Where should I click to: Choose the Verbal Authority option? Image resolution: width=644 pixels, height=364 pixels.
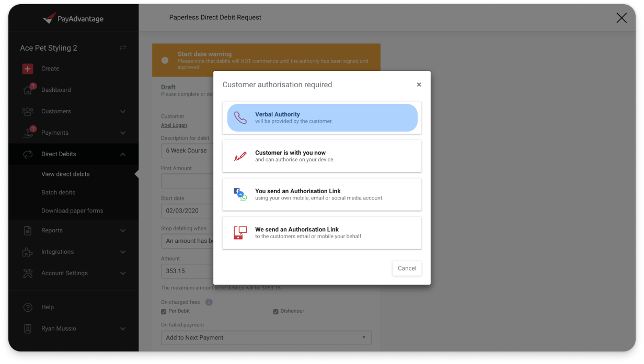coord(322,118)
